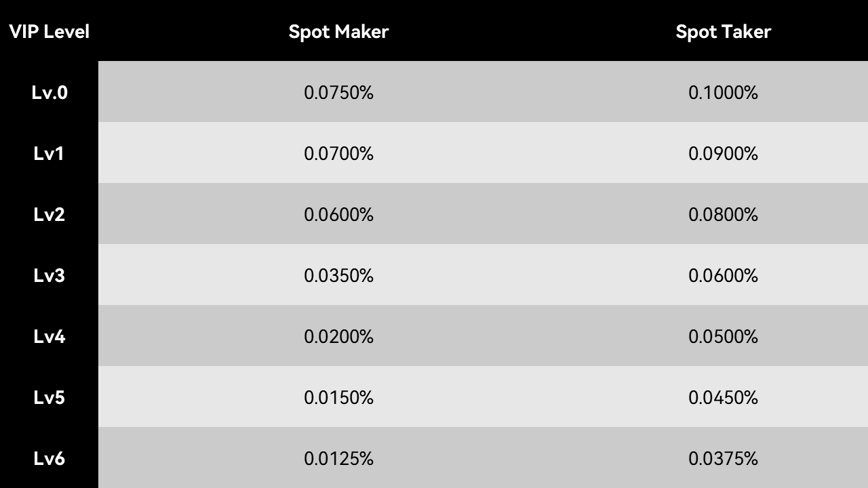Click the 0.0125% maker fee value
The height and width of the screenshot is (488, 868).
click(338, 458)
